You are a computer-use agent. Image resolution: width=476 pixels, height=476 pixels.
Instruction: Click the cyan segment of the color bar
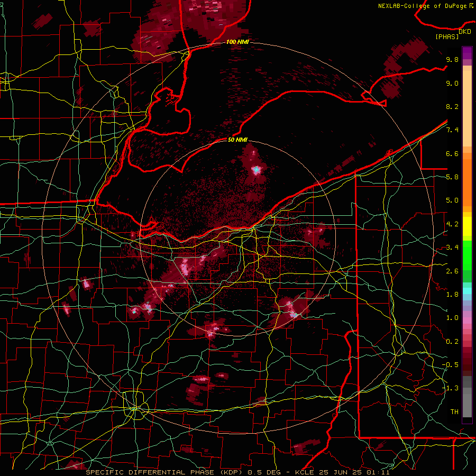click(x=467, y=291)
